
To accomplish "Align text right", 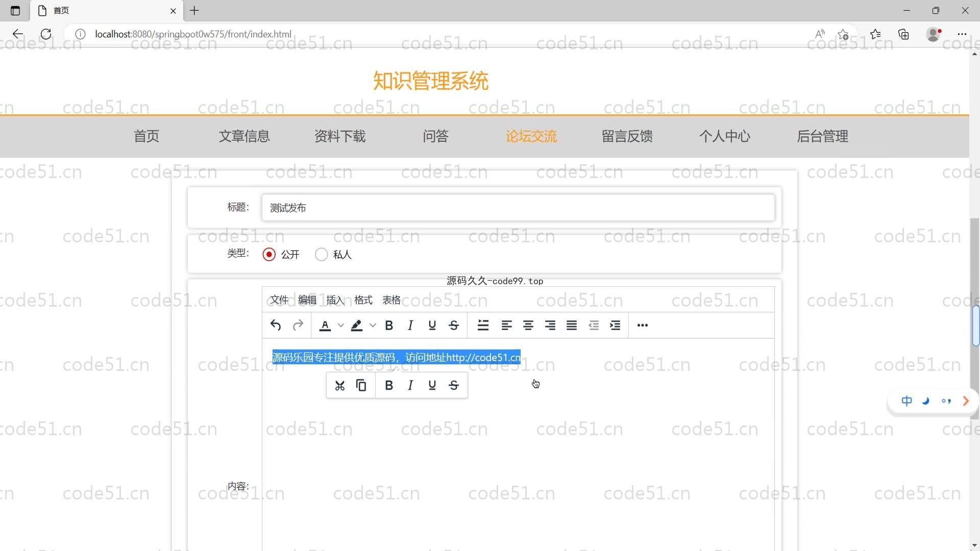I will click(x=550, y=325).
